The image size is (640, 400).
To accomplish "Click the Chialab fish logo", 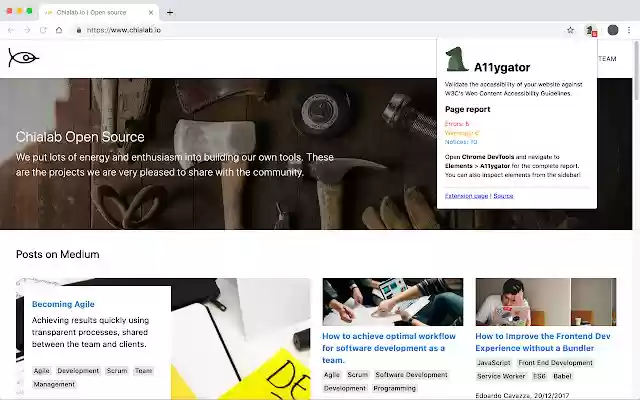I will 23,58.
